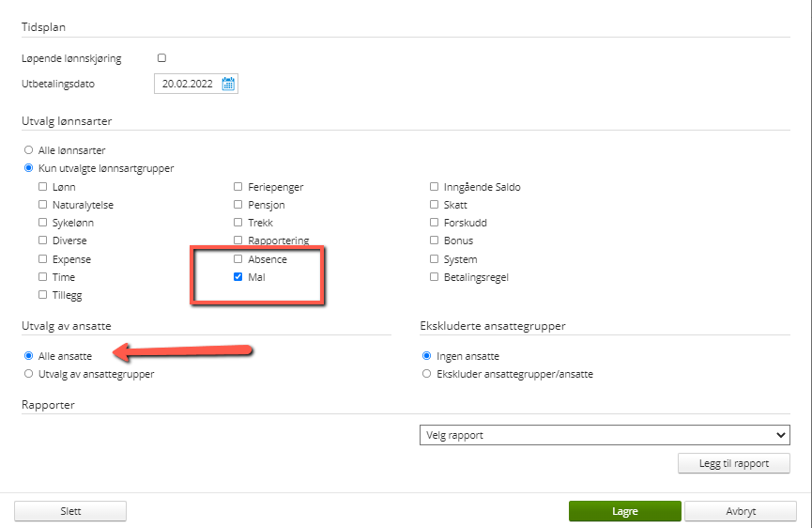Screen dimensions: 812x528
Task: Tick the Naturalytelse checkbox
Action: coord(43,205)
